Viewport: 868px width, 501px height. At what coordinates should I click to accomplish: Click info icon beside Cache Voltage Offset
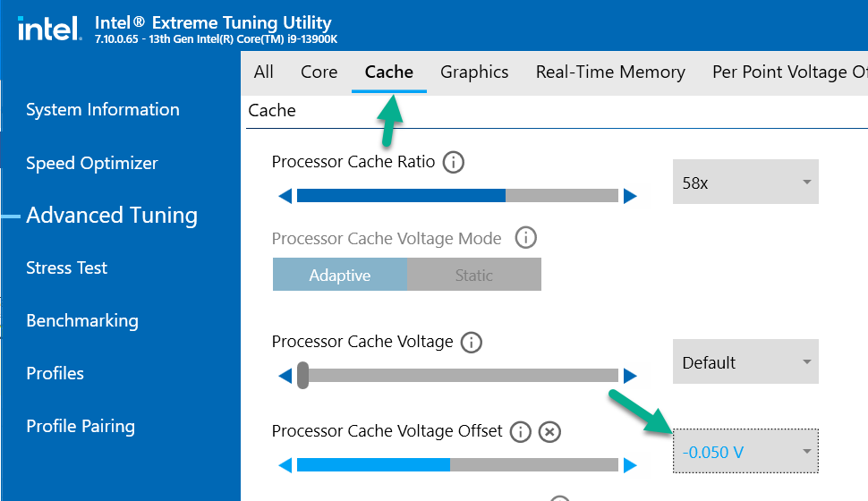pyautogui.click(x=520, y=432)
